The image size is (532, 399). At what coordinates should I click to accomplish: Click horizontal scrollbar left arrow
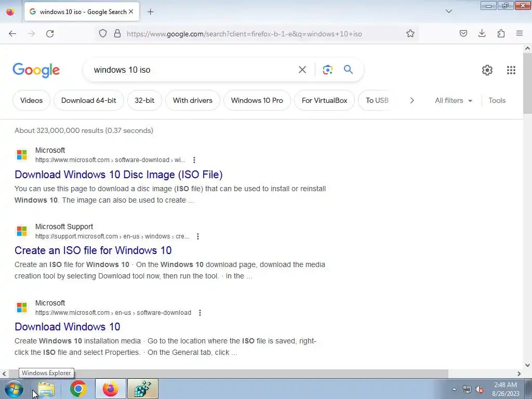point(4,374)
